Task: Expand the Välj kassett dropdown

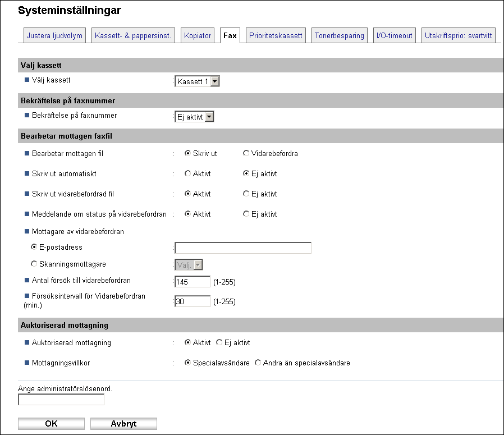Action: [x=197, y=81]
